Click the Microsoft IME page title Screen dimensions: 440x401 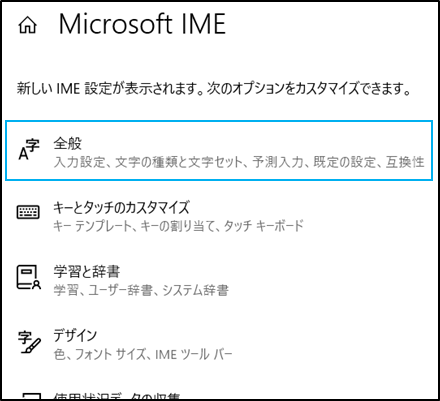tap(142, 24)
